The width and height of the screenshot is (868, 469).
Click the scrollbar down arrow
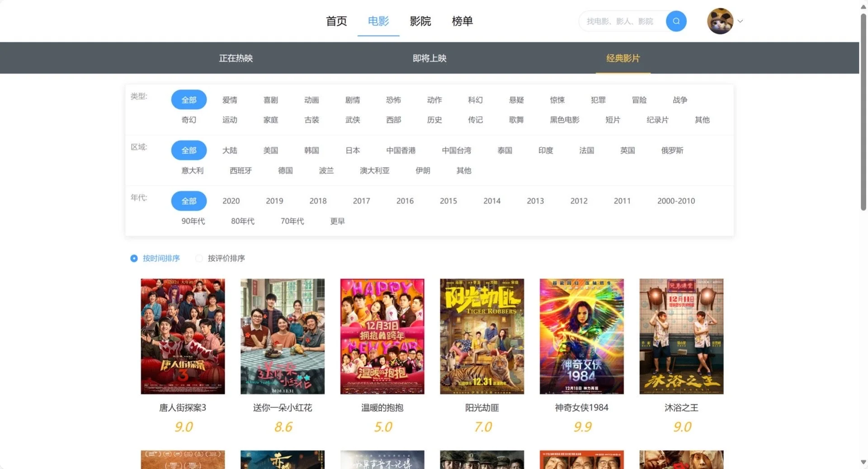pyautogui.click(x=863, y=462)
